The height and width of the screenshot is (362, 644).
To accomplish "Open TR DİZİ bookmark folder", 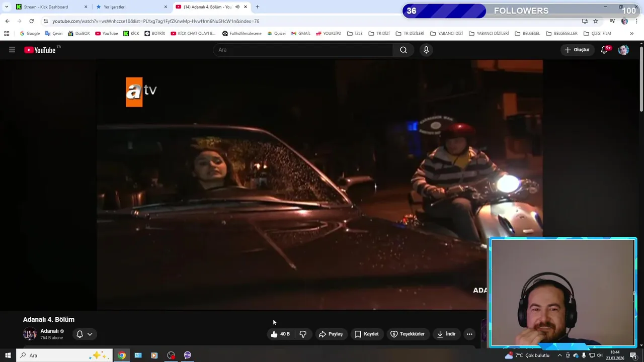I will click(x=379, y=34).
